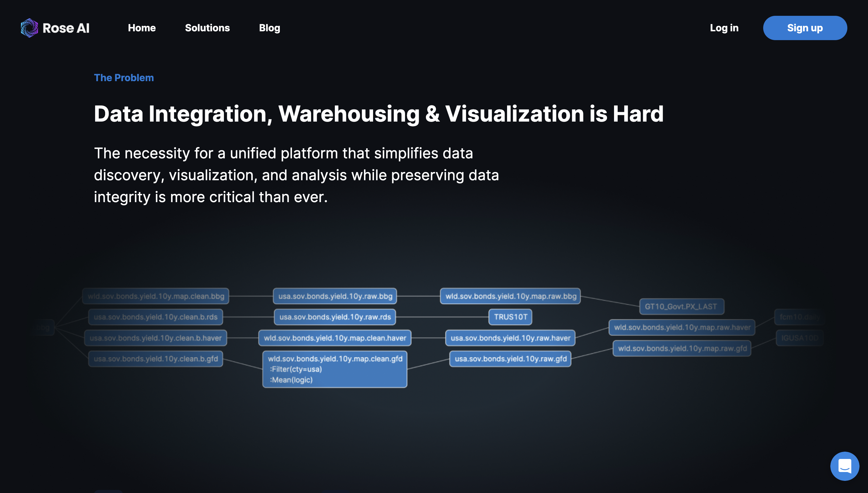
Task: Select the usa.sov.bonds.yield.10y.raw.gfd node
Action: tap(510, 359)
